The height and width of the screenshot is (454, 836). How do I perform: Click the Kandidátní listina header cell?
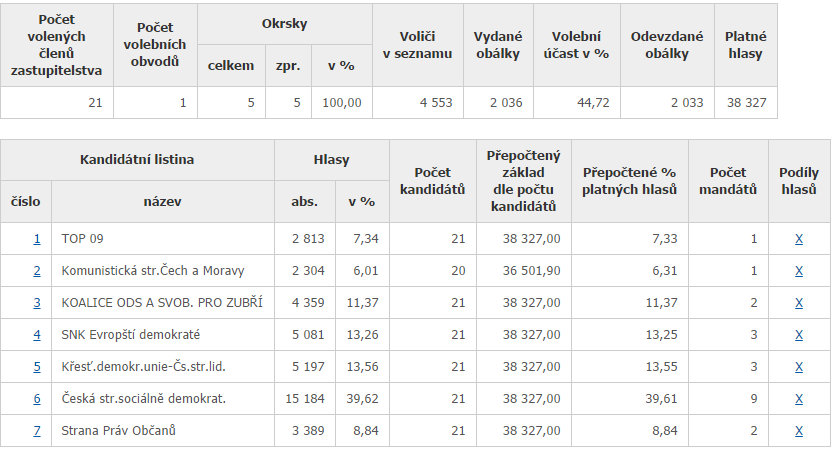click(x=137, y=160)
